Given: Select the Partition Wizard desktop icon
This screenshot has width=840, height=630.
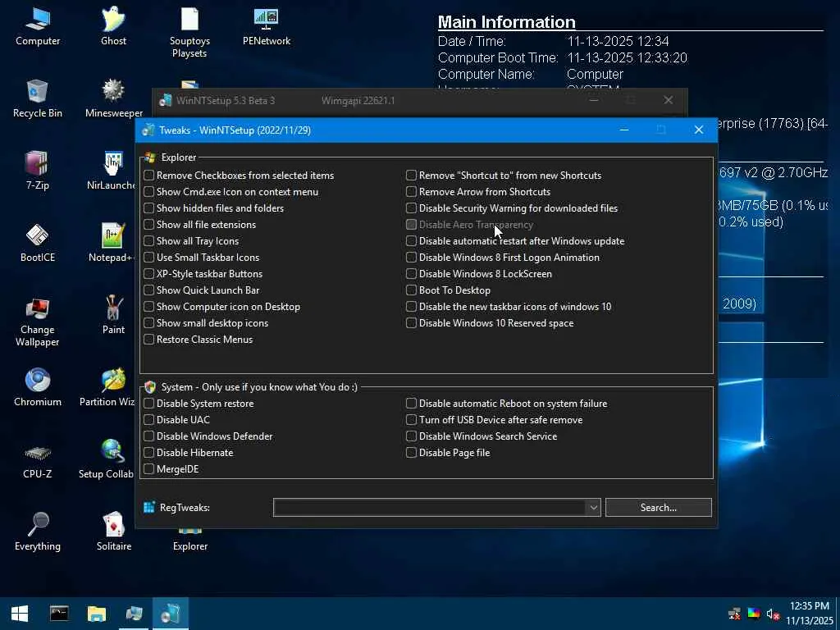Looking at the screenshot, I should [x=107, y=387].
